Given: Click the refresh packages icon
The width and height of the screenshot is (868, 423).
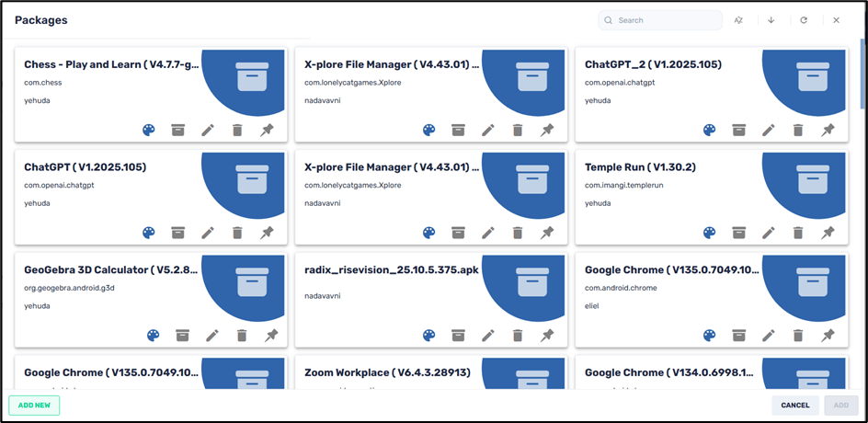Looking at the screenshot, I should (804, 20).
